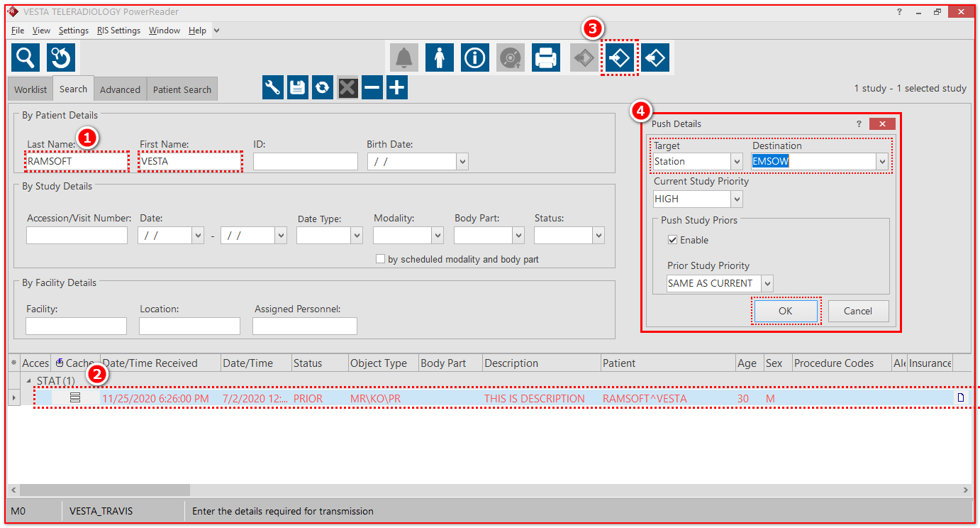The width and height of the screenshot is (980, 528).
Task: Click the refresh arrows icon
Action: pyautogui.click(x=323, y=87)
